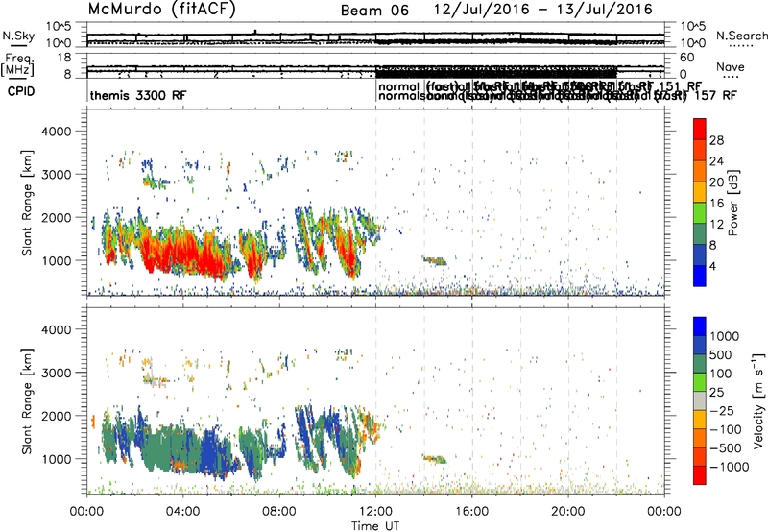Click the 4 label on power colorbar
This screenshot has height=532, width=768.
(x=713, y=267)
